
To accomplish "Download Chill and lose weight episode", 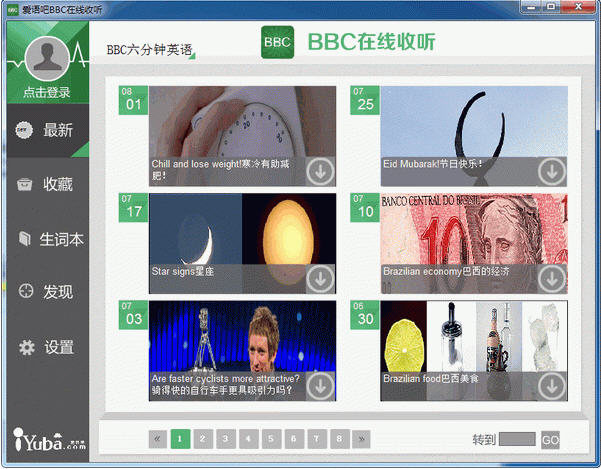I will tap(320, 172).
